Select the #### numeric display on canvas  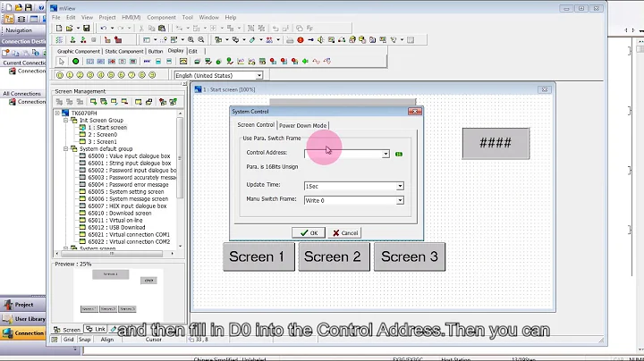(x=496, y=143)
